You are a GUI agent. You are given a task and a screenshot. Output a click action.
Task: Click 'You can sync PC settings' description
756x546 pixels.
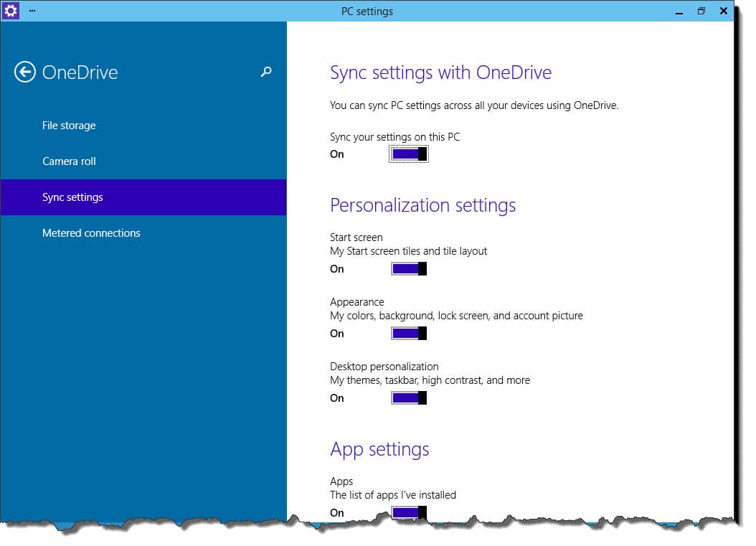(474, 105)
